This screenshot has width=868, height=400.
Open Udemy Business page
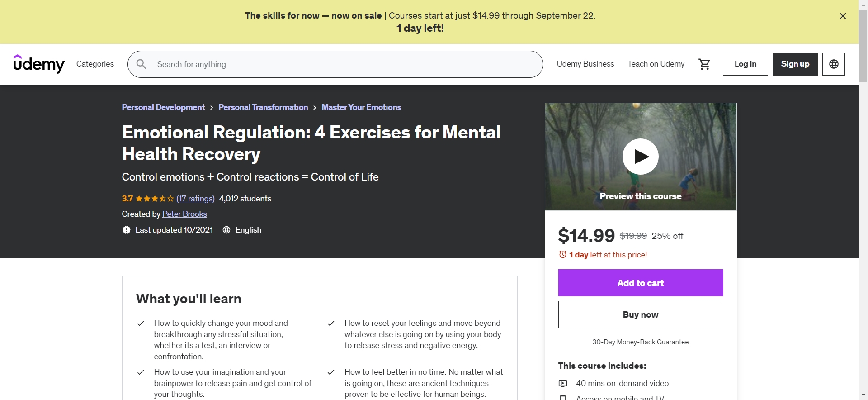coord(585,64)
